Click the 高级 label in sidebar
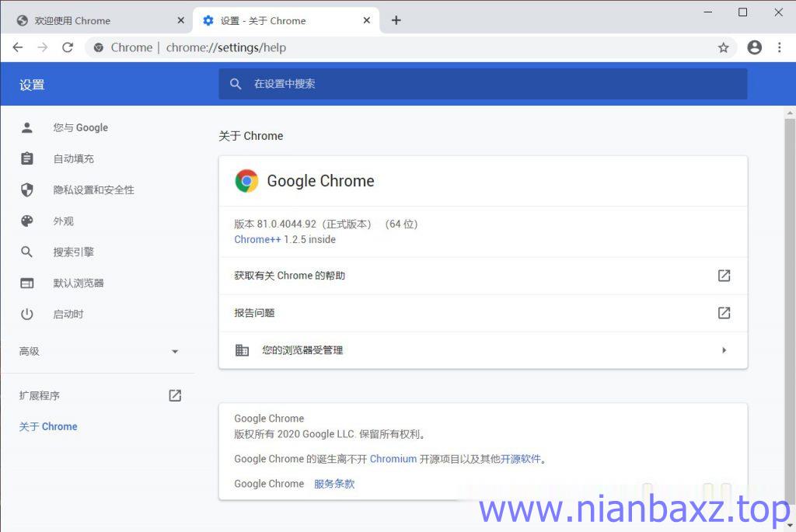The height and width of the screenshot is (532, 796). pos(30,351)
